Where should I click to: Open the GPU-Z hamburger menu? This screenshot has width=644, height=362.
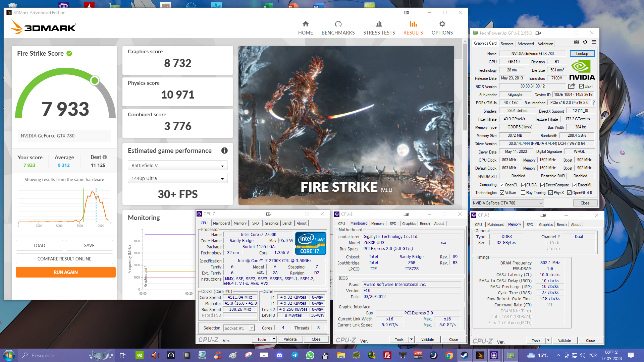594,42
